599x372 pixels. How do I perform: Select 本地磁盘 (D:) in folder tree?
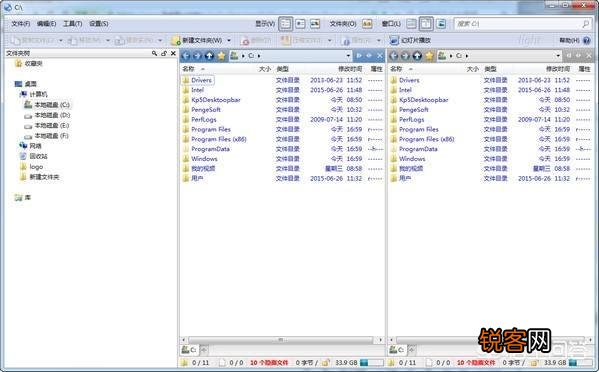tap(52, 115)
